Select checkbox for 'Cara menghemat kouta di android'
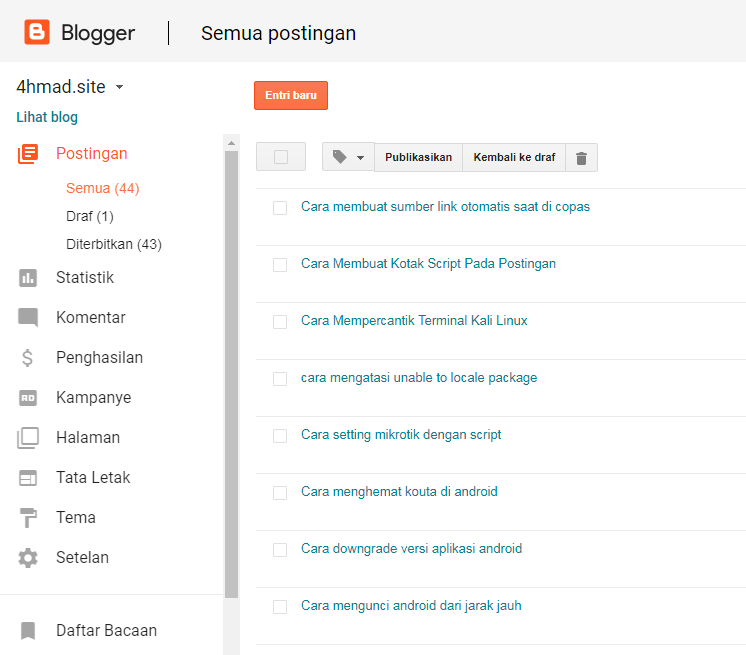The image size is (746, 655). [280, 493]
